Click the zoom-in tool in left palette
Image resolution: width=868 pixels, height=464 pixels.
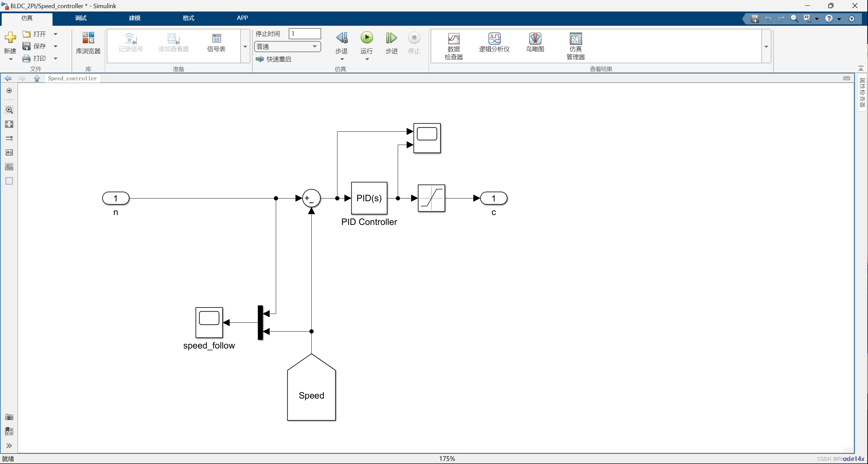[9, 110]
